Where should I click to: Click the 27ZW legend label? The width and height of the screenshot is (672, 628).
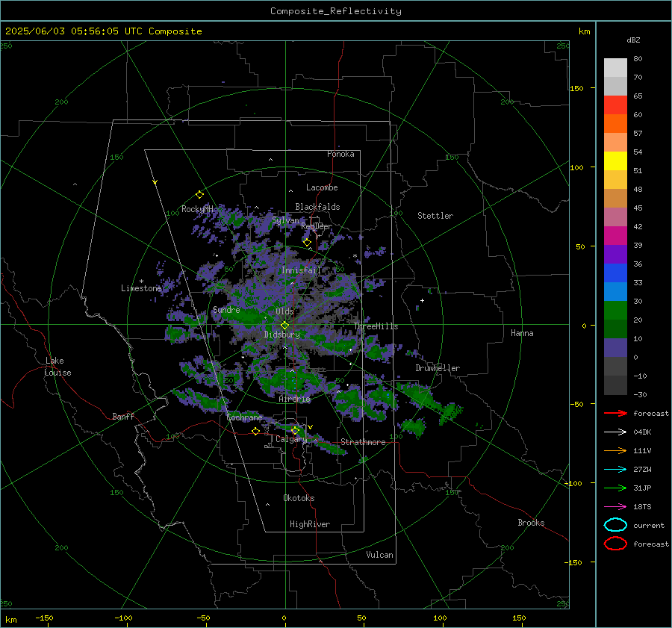click(642, 470)
